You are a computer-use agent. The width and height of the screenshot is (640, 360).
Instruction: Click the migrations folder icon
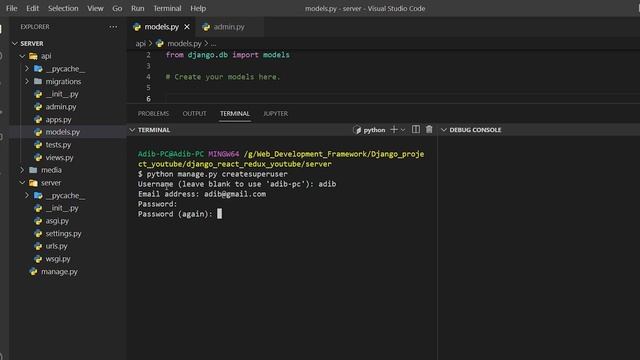pos(38,81)
